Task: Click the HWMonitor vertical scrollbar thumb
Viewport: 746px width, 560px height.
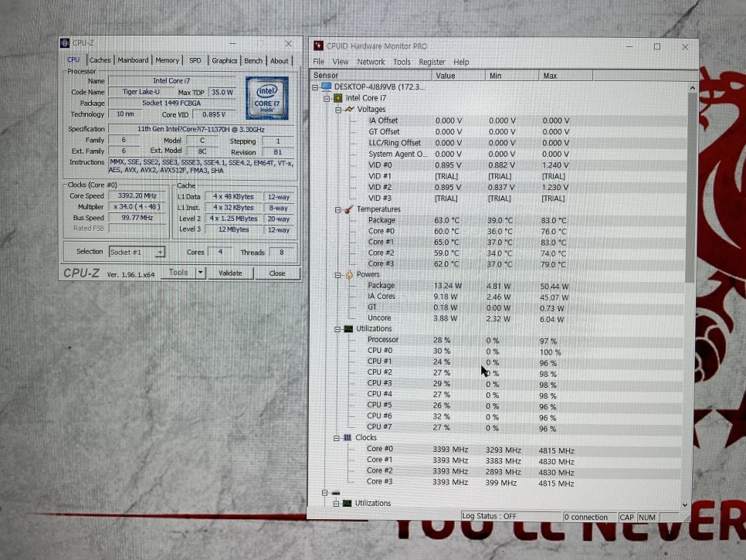Action: tap(691, 188)
